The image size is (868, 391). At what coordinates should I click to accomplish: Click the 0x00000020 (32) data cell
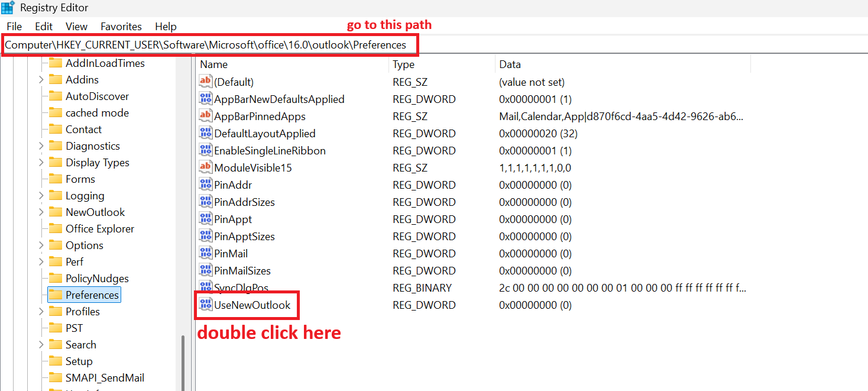[538, 134]
